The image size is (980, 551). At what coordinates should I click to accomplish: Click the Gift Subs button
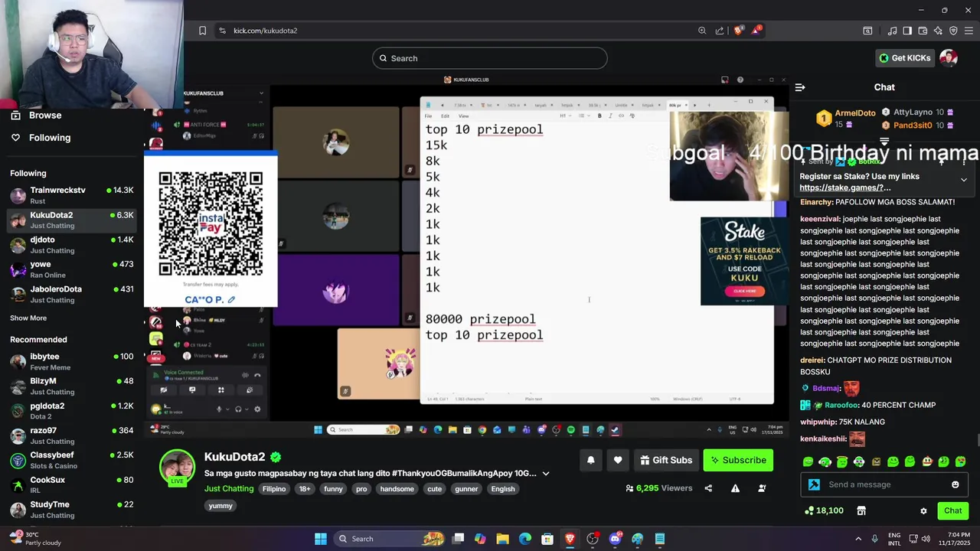coord(665,460)
